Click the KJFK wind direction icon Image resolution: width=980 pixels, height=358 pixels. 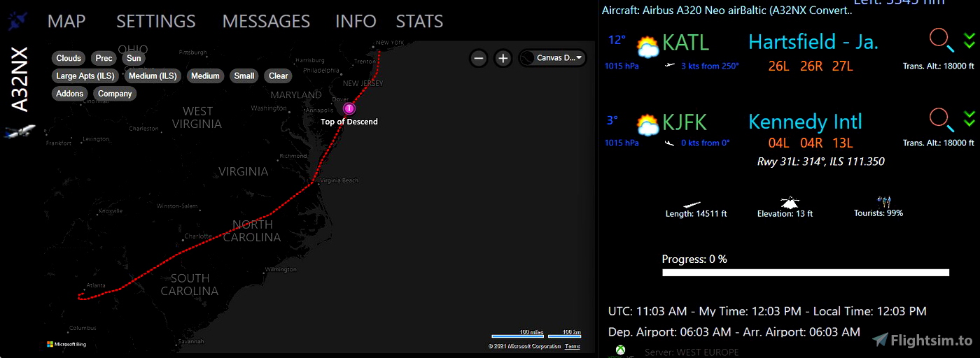670,143
